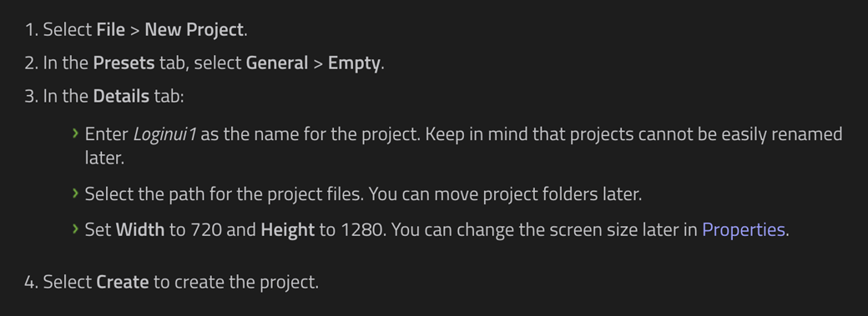Screen dimensions: 868x316
Task: Click the bold word Create
Action: 123,283
